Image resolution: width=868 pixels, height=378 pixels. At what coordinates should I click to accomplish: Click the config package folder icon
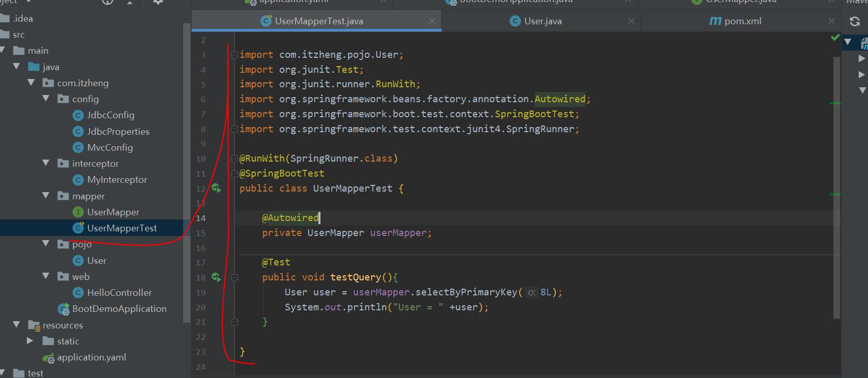point(63,99)
